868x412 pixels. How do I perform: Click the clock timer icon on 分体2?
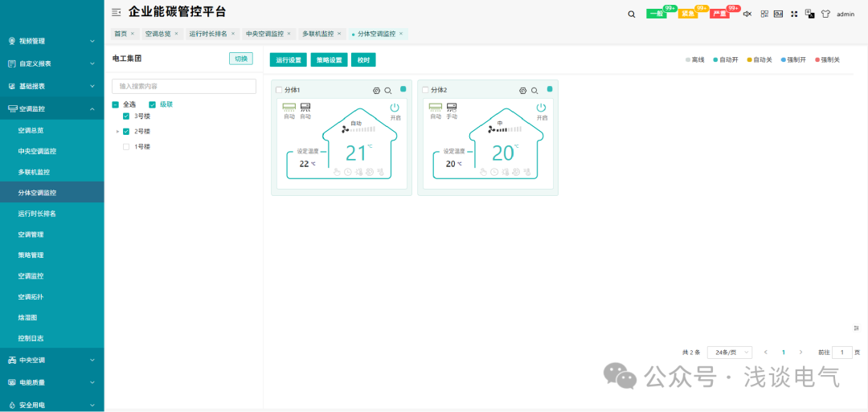493,172
